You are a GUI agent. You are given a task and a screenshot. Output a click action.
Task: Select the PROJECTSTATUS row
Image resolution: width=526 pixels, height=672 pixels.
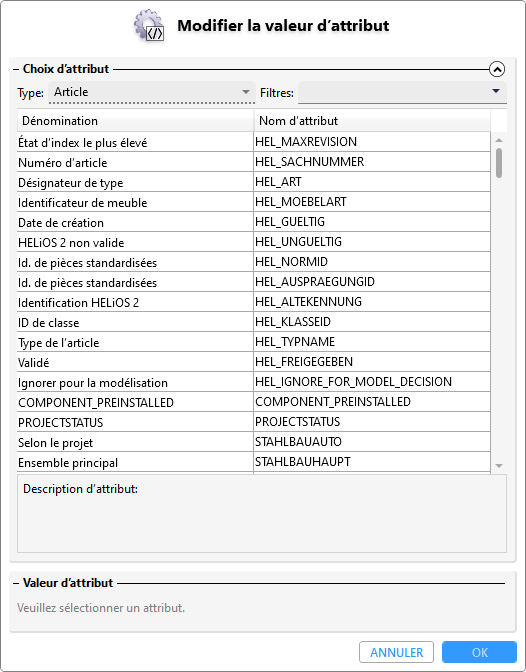(253, 422)
